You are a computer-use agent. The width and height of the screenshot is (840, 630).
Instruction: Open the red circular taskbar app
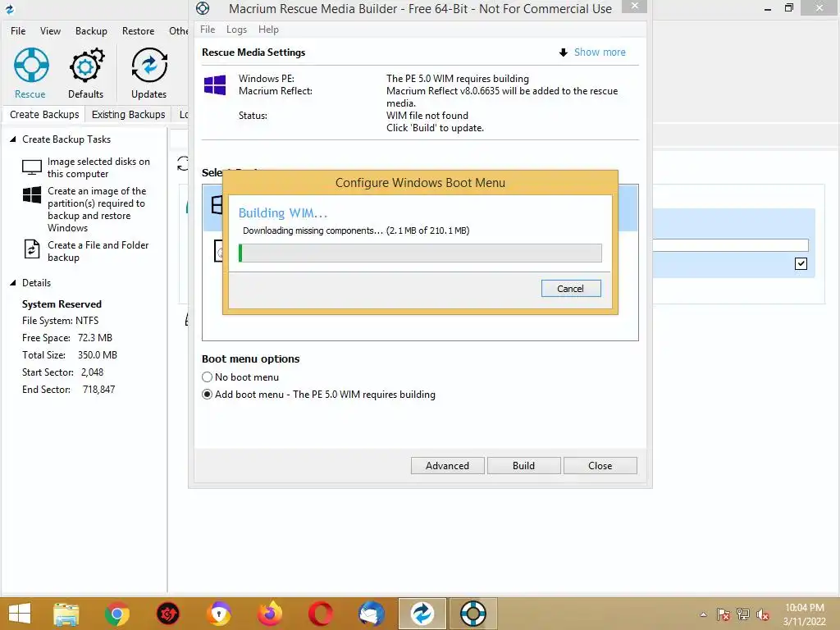167,614
